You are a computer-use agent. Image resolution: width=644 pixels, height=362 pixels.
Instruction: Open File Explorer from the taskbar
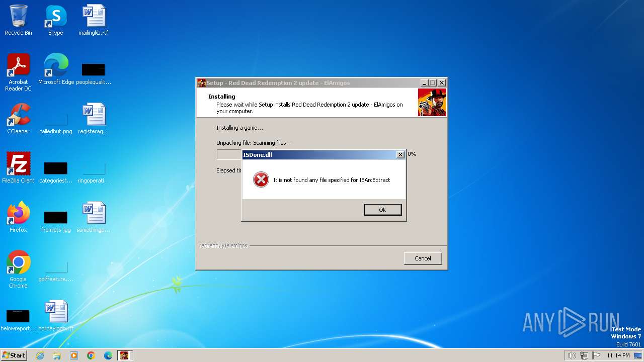pyautogui.click(x=57, y=355)
